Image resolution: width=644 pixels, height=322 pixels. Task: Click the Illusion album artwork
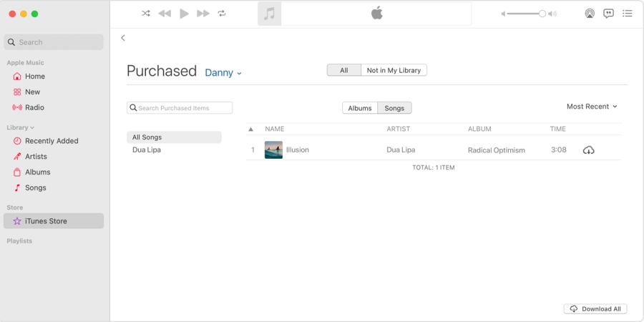(x=273, y=150)
